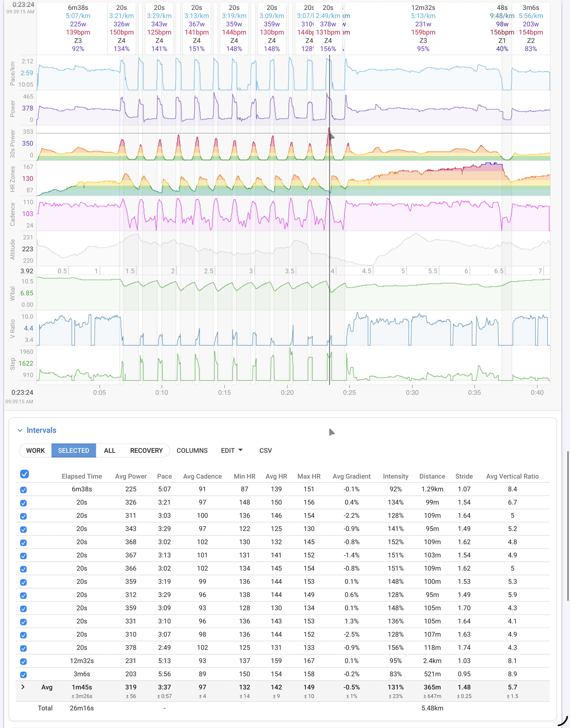The height and width of the screenshot is (728, 570).
Task: Click the 0:30 time axis marker
Action: [x=412, y=393]
